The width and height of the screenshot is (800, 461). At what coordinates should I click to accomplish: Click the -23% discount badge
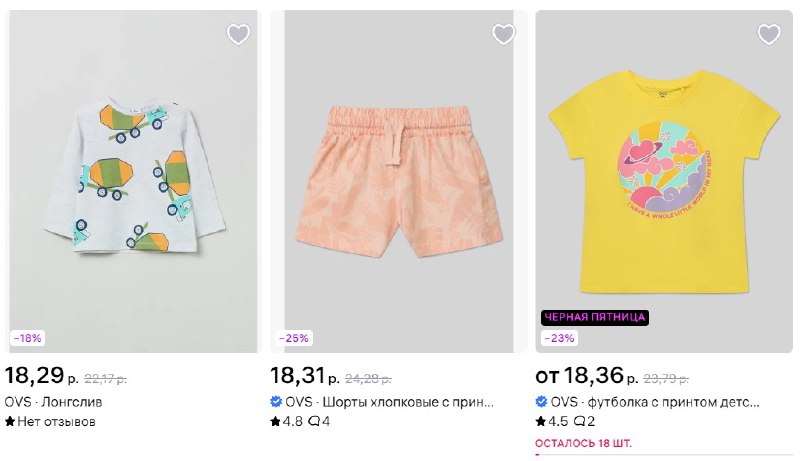coord(559,338)
